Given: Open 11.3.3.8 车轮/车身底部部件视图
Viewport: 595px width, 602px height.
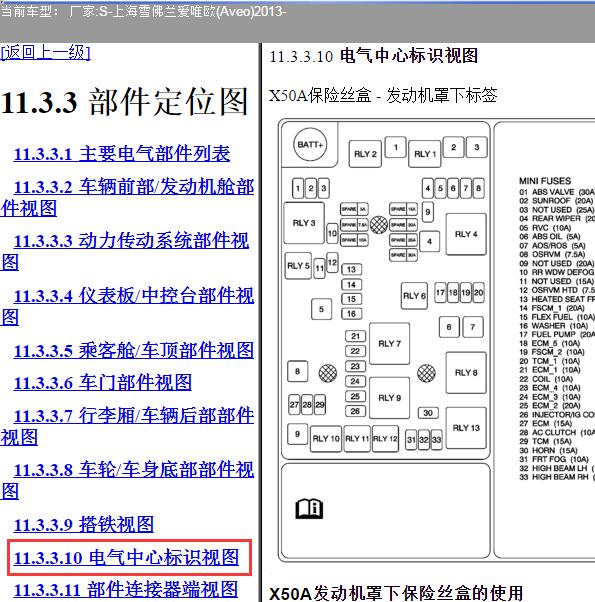Looking at the screenshot, I should (127, 480).
